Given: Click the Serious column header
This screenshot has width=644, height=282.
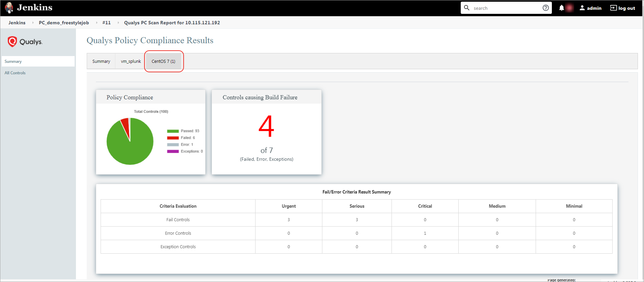Looking at the screenshot, I should coord(357,206).
